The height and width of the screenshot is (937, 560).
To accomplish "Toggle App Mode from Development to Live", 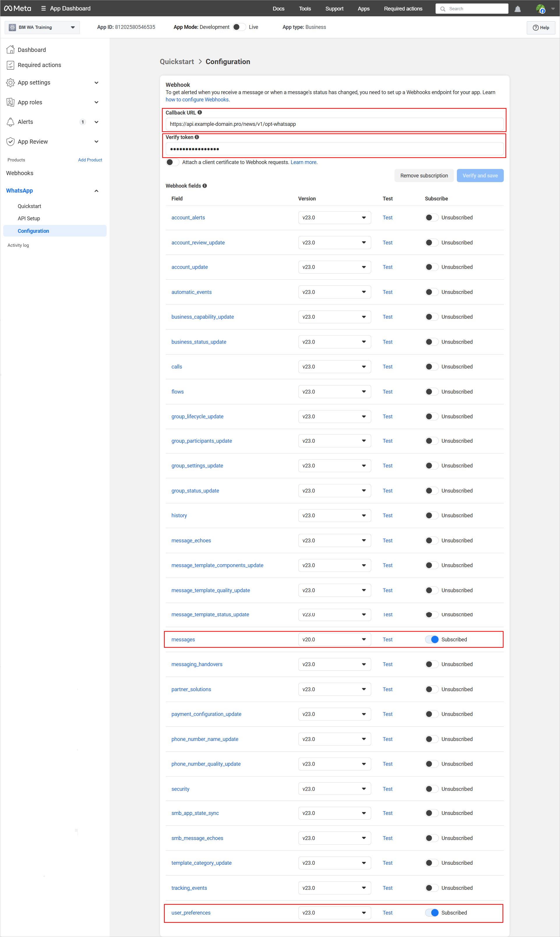I will (x=239, y=27).
